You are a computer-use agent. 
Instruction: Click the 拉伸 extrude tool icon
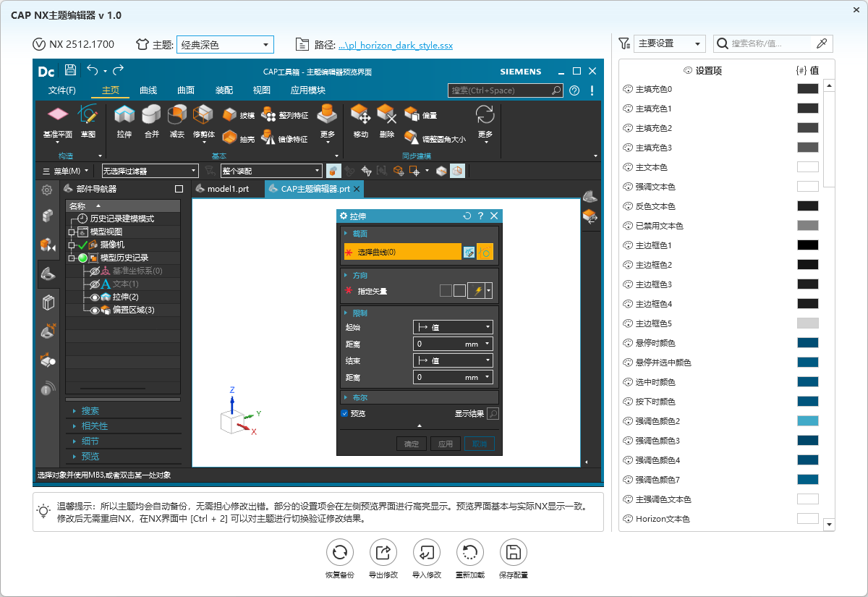click(124, 115)
